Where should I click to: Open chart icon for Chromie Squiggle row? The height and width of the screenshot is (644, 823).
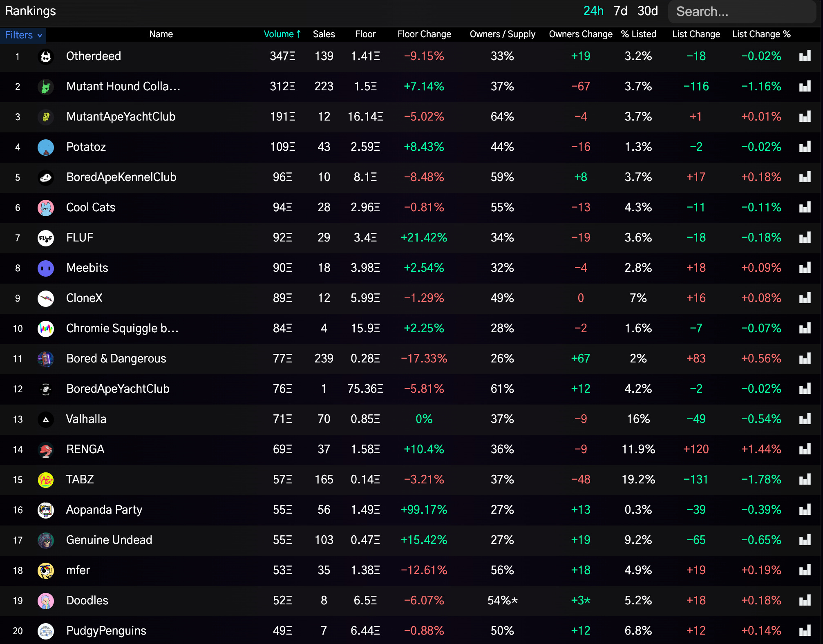click(805, 329)
